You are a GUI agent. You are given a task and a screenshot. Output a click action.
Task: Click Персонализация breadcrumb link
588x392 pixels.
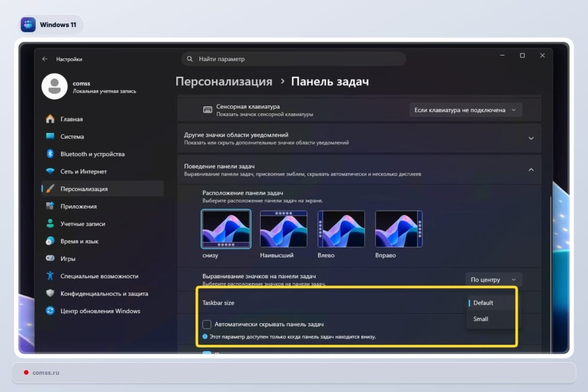click(224, 82)
